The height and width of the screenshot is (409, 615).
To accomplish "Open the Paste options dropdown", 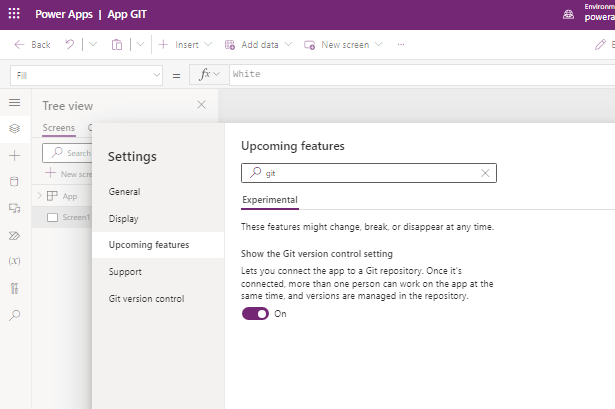I will pos(140,44).
